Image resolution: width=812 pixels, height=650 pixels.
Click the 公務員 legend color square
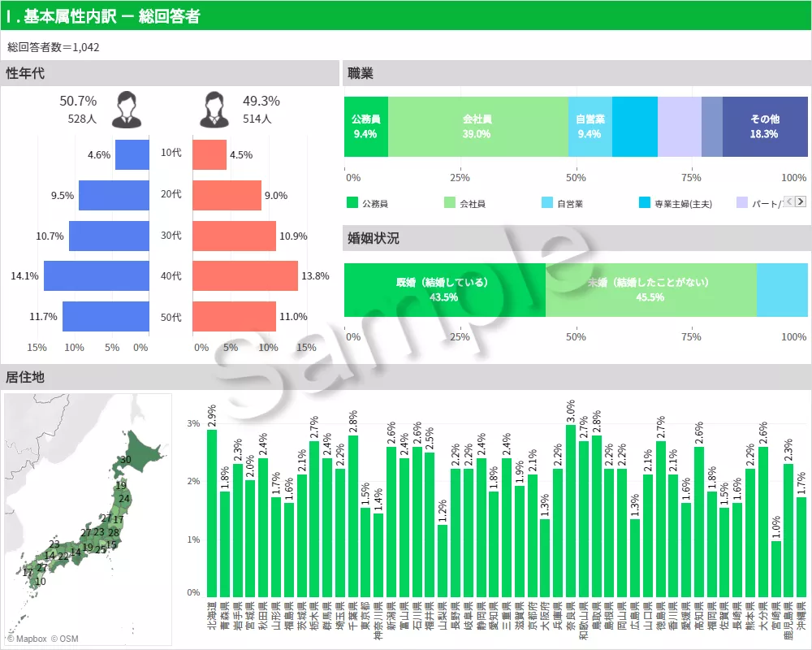[352, 203]
